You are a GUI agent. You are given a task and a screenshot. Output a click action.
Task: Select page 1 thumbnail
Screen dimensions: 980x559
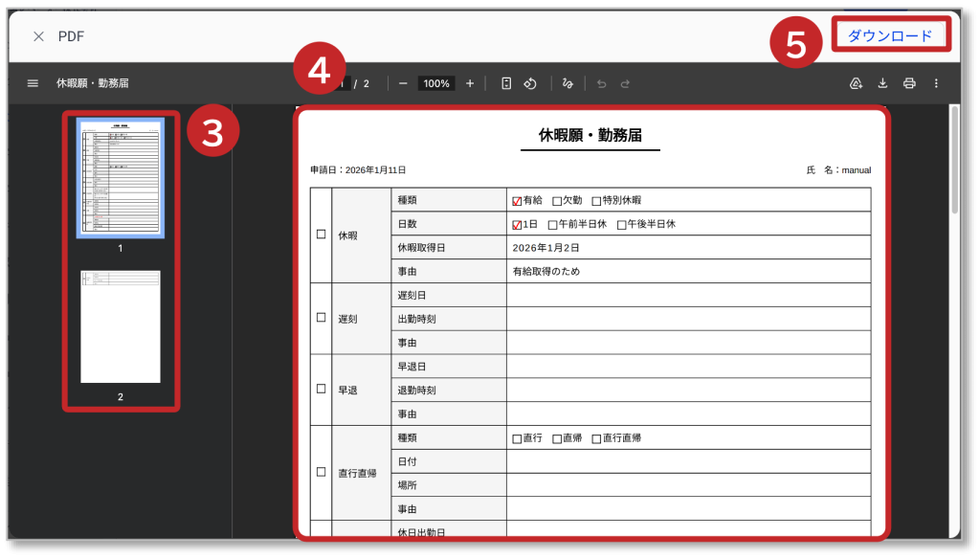[121, 177]
